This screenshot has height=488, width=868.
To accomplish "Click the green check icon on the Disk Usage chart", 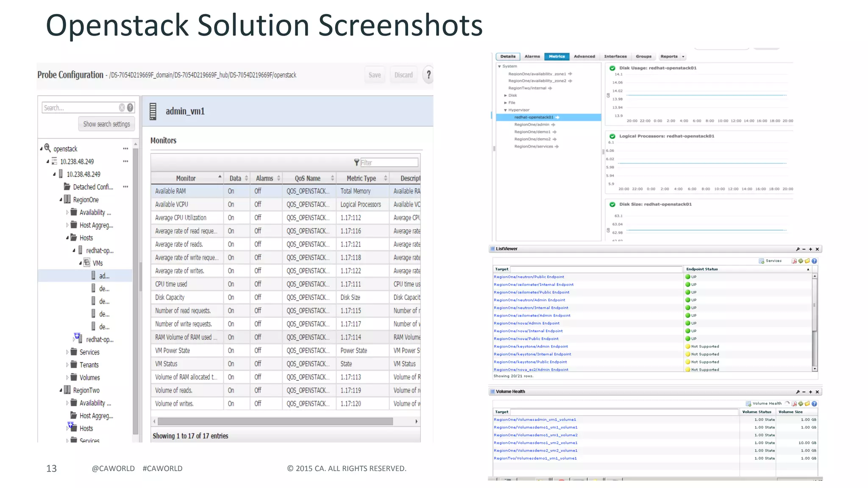I will 612,68.
